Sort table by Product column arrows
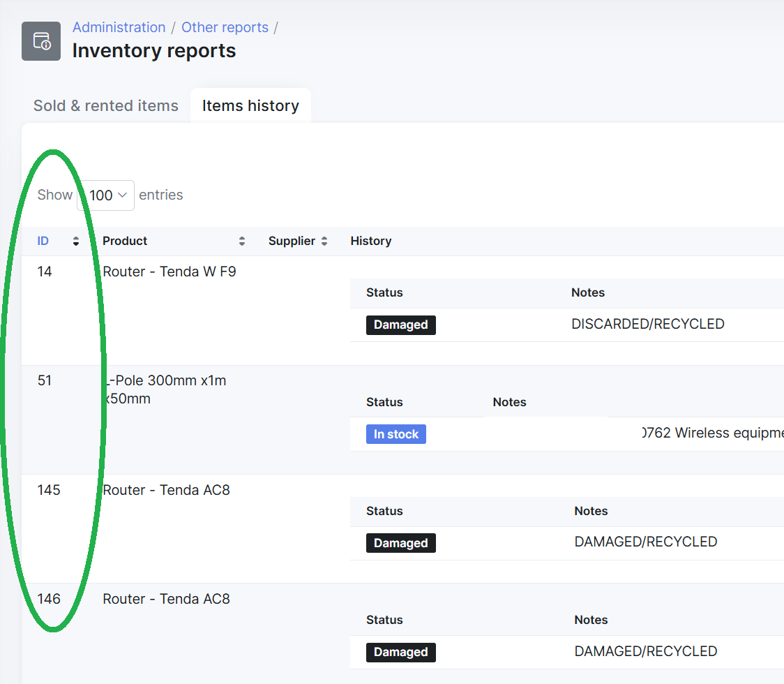784x684 pixels. point(242,241)
